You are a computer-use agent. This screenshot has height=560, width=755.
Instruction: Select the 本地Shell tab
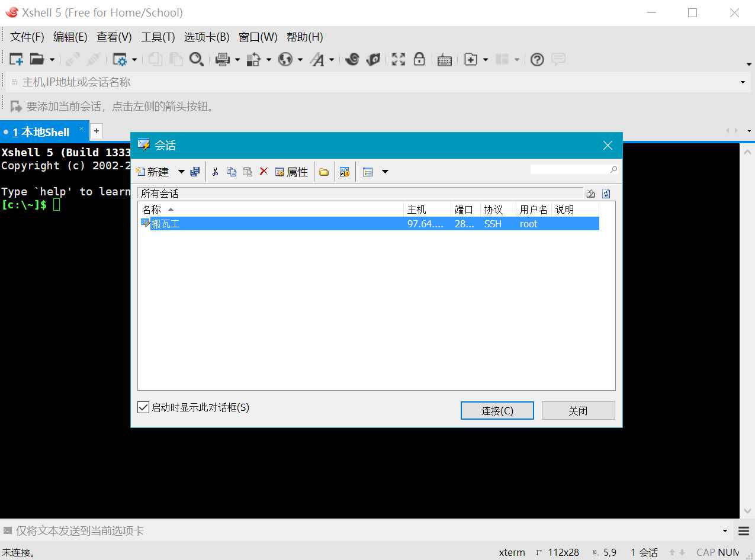(44, 132)
